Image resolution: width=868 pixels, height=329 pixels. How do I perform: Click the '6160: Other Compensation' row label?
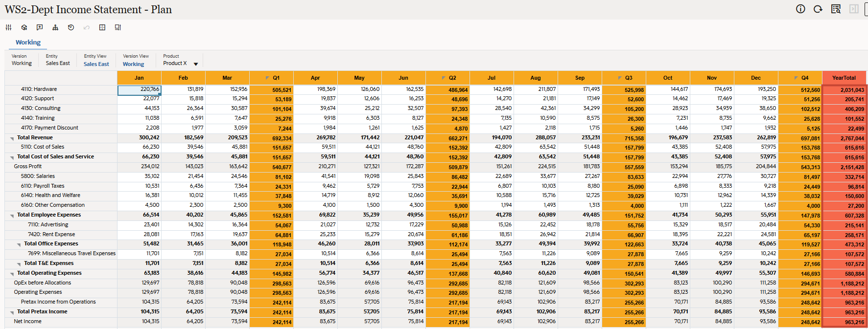click(x=52, y=205)
